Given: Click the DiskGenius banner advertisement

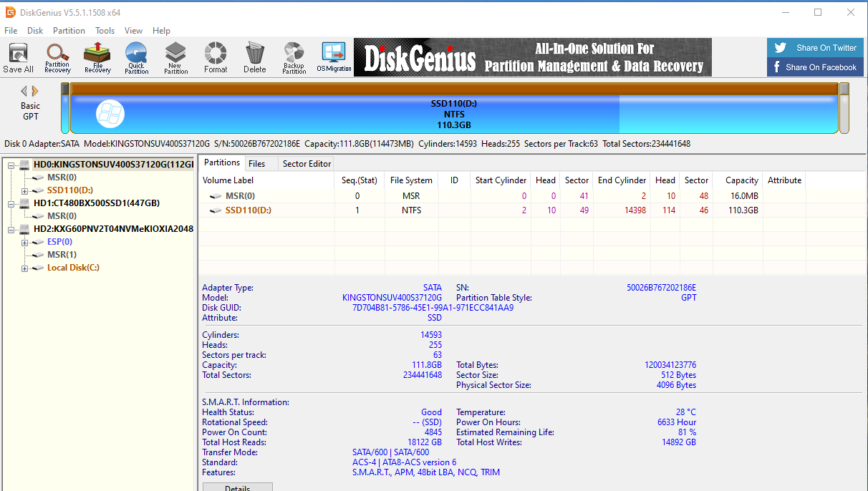Looking at the screenshot, I should 533,57.
